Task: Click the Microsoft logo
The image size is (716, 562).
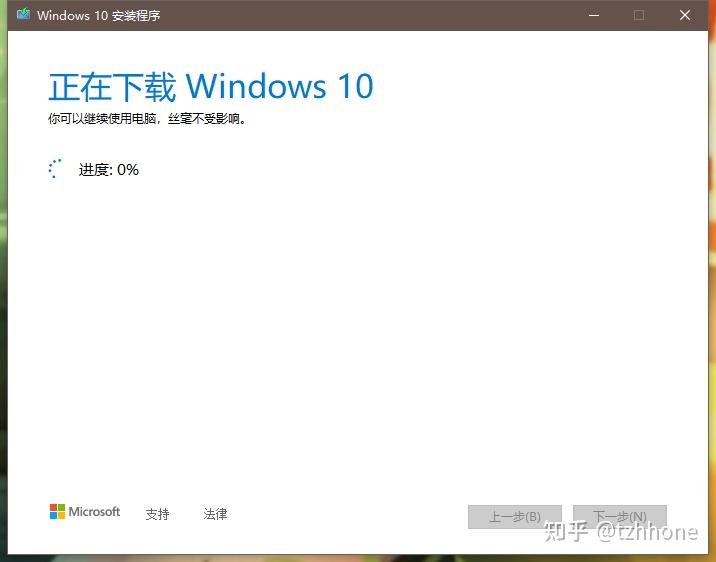Action: point(85,511)
